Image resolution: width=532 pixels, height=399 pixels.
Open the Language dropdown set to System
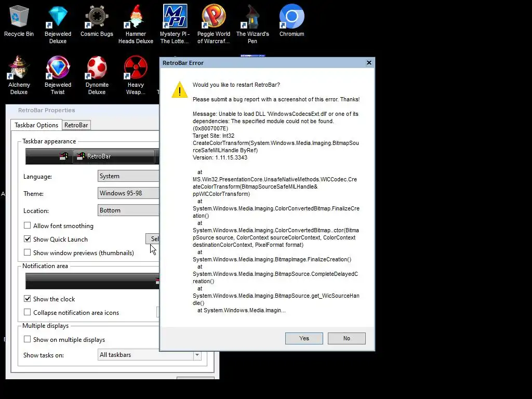click(x=128, y=176)
